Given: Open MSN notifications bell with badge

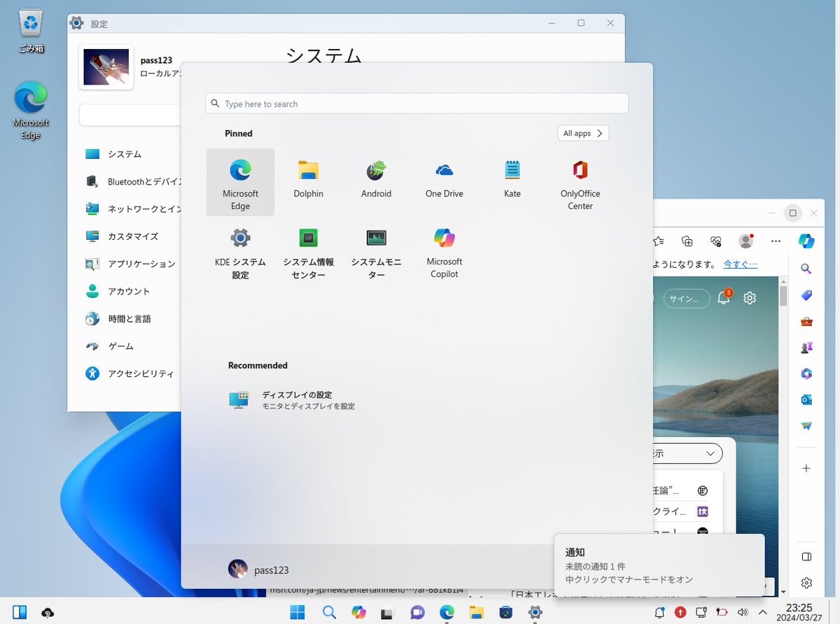Looking at the screenshot, I should [724, 297].
